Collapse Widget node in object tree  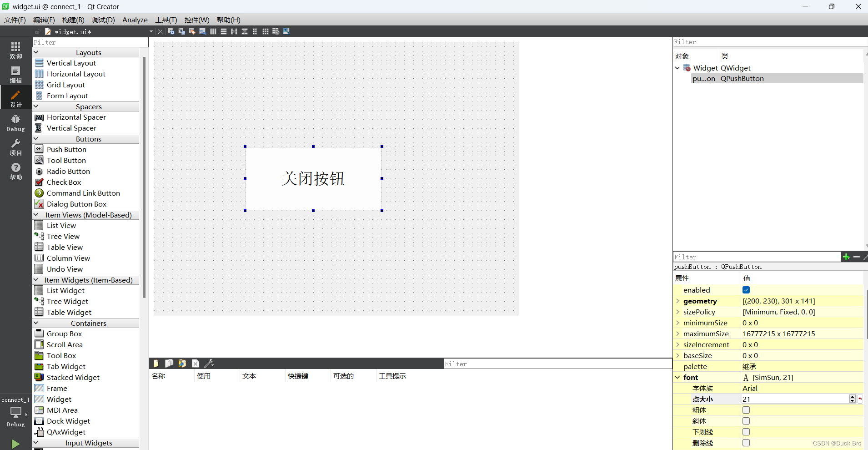677,68
